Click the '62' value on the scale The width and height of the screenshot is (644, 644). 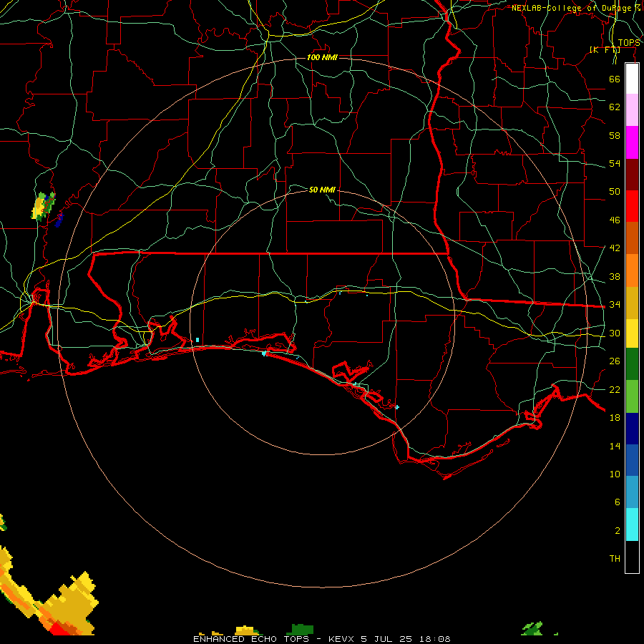pos(615,107)
